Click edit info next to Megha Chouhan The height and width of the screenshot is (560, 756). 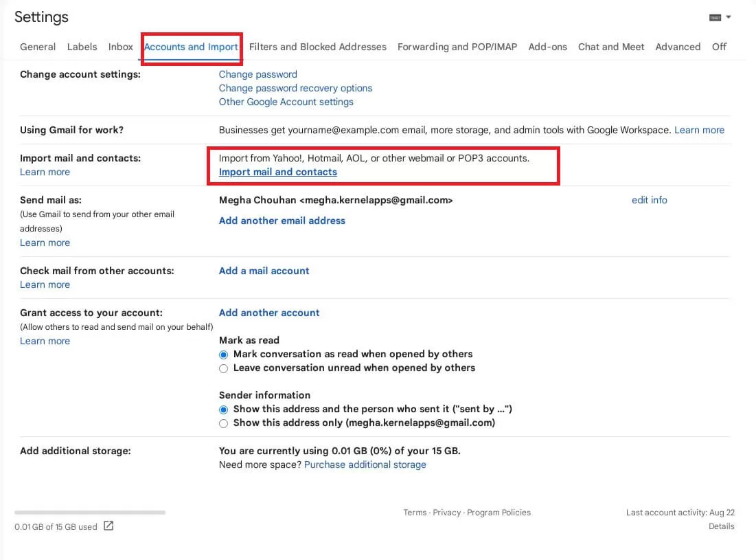pyautogui.click(x=649, y=200)
